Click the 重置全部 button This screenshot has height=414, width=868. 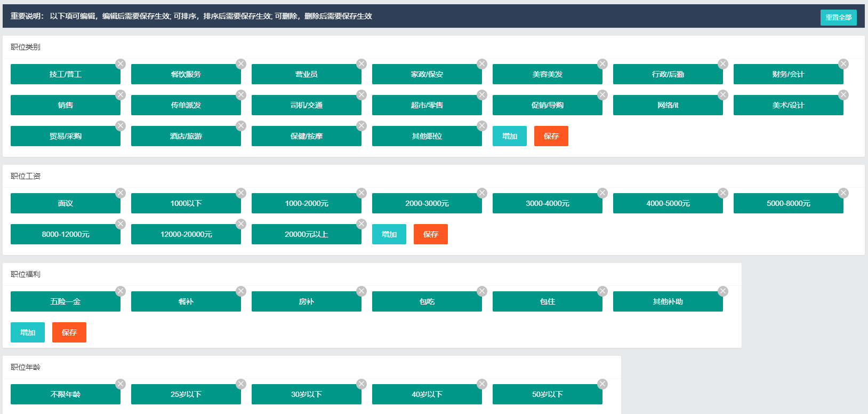click(838, 18)
